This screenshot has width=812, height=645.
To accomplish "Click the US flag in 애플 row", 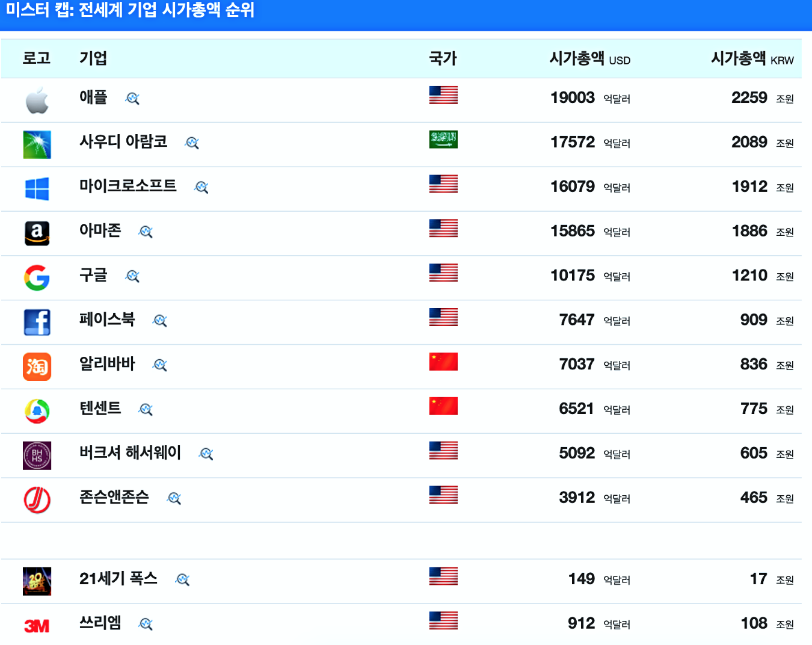I will (x=443, y=95).
